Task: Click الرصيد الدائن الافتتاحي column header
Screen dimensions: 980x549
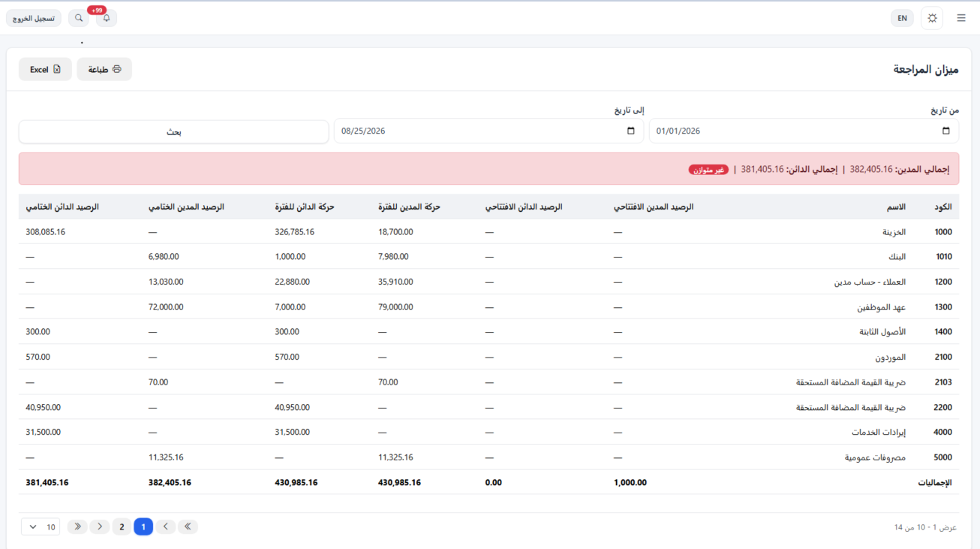Action: click(524, 207)
